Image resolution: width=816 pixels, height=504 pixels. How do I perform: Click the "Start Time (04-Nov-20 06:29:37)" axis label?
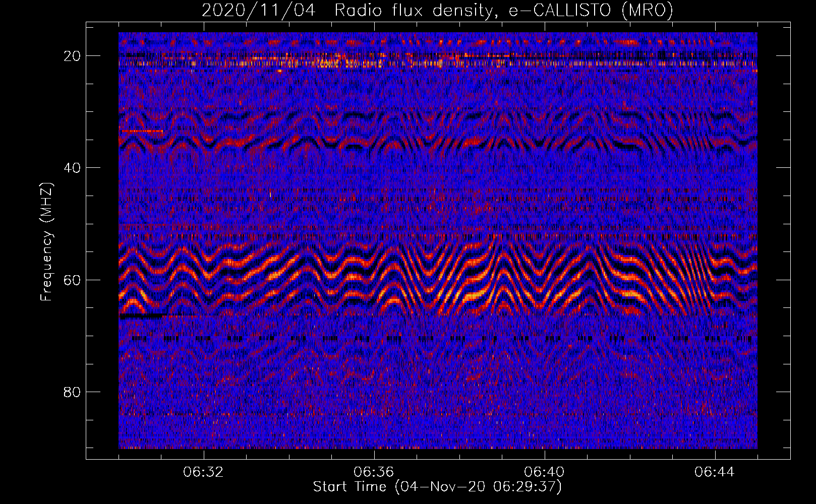(437, 487)
